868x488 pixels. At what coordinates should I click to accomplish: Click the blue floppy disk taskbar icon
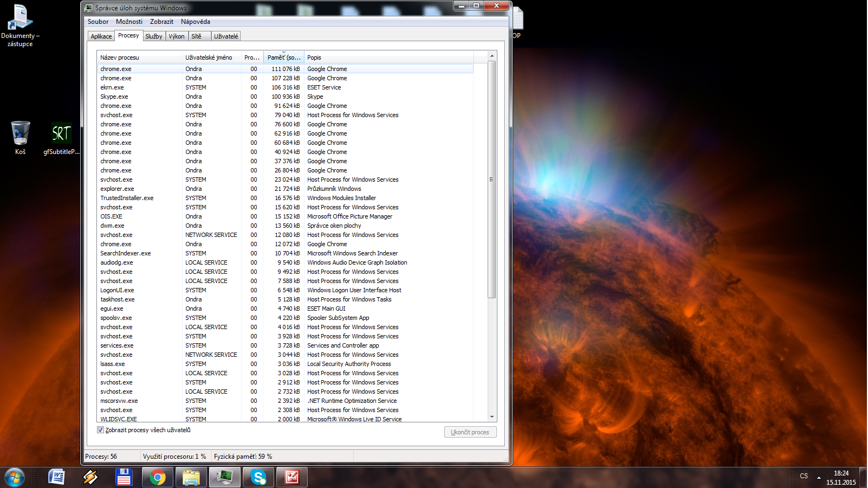124,477
